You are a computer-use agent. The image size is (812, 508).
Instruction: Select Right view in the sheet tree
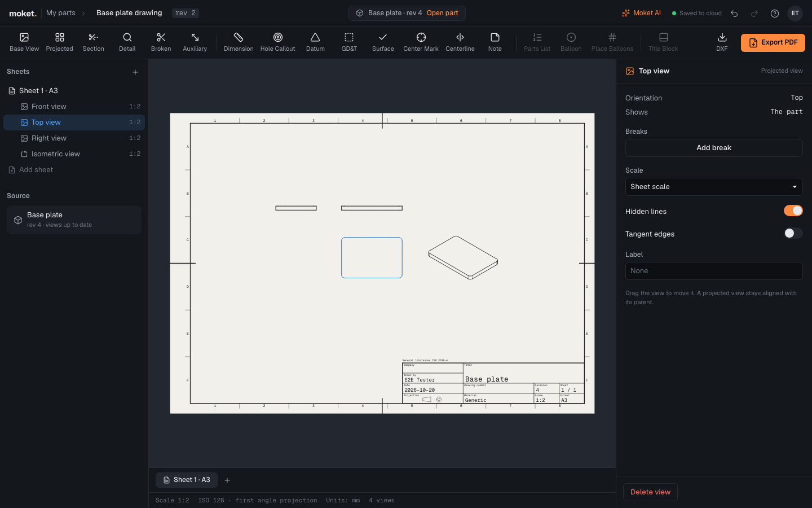click(74, 138)
